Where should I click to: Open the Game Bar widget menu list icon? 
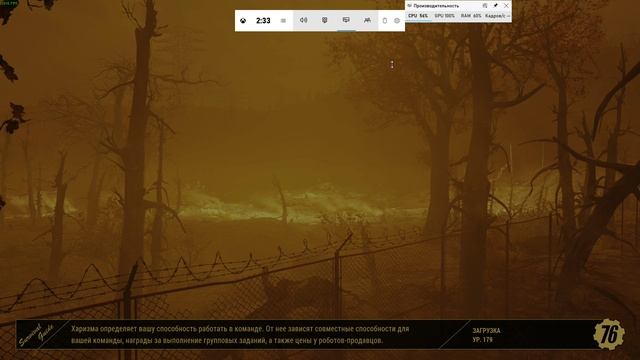point(283,20)
